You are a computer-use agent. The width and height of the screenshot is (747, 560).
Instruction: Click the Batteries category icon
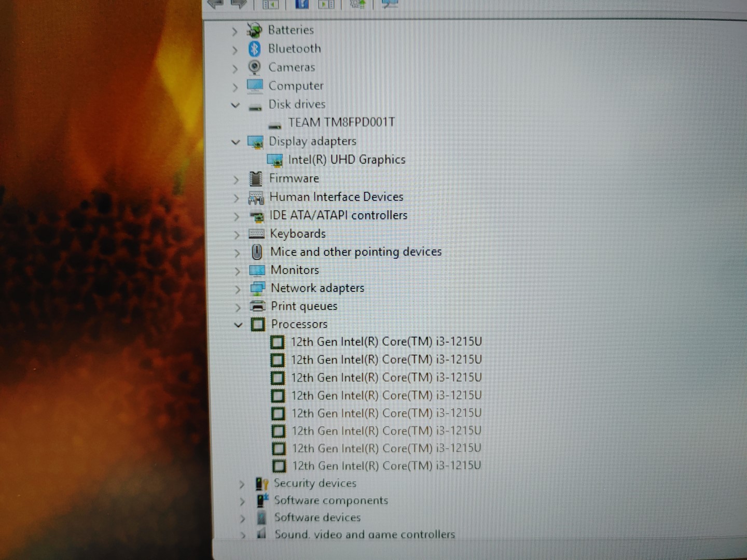pos(254,31)
